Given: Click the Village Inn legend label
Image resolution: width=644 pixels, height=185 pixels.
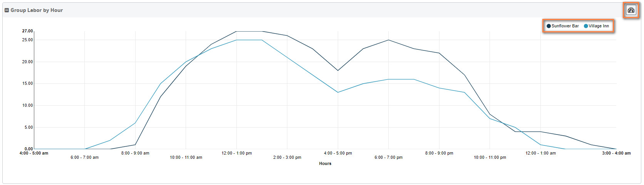Looking at the screenshot, I should (599, 26).
